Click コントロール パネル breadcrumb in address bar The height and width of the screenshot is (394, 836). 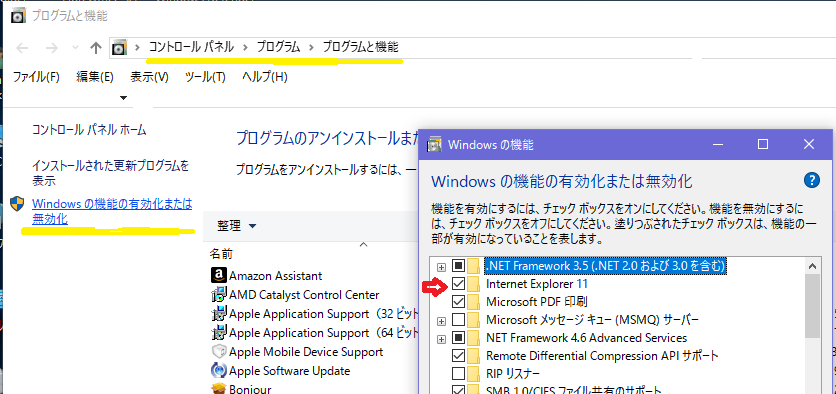(x=191, y=47)
